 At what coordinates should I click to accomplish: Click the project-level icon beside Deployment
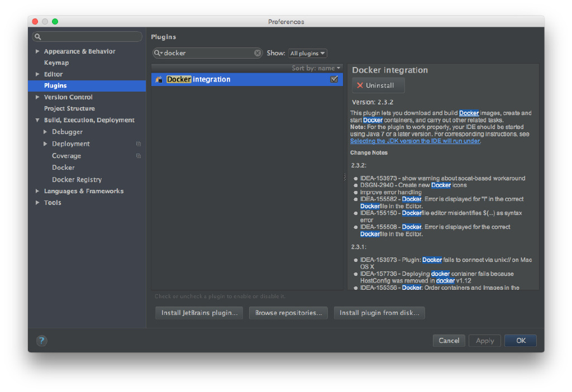click(x=139, y=144)
